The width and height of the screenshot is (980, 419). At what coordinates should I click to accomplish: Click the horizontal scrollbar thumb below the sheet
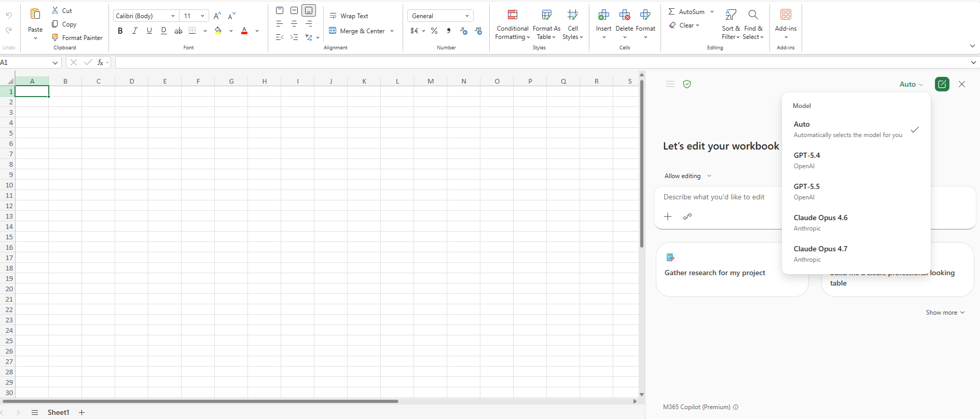point(201,401)
